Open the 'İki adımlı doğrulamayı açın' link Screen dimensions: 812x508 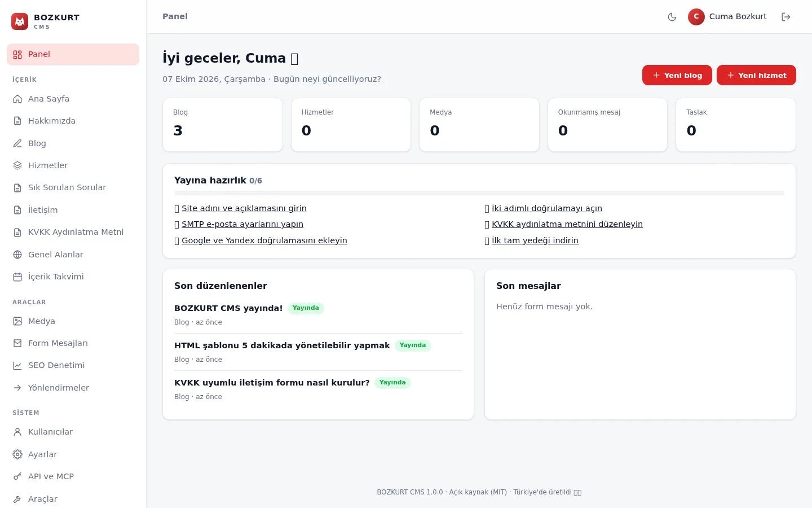[x=547, y=208]
